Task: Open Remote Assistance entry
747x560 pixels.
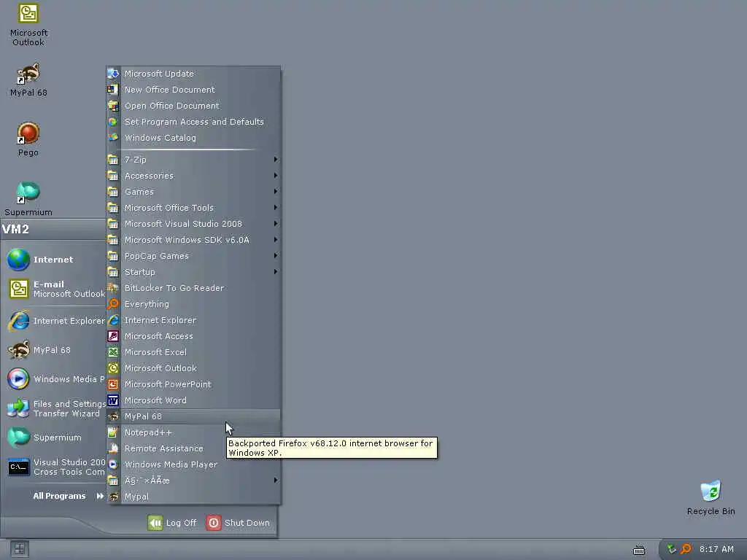Action: pos(193,448)
